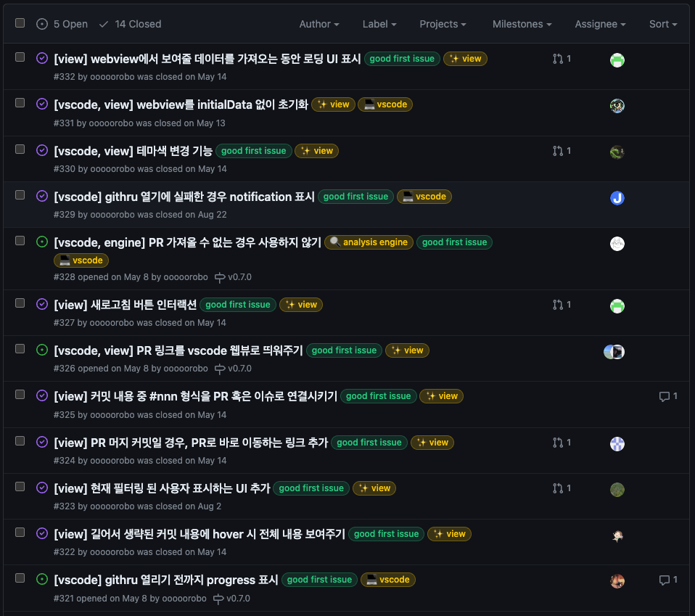Click green avatar thumbnail on issue #327

[x=617, y=305]
